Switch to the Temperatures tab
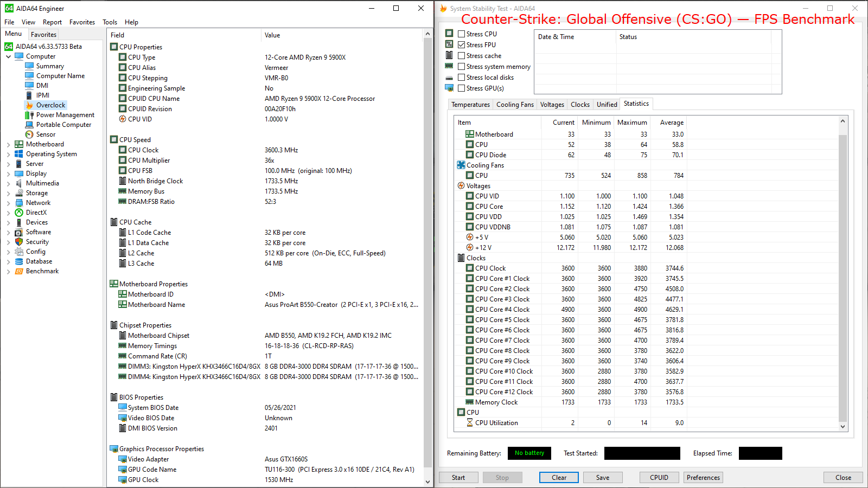The image size is (868, 488). (x=470, y=105)
